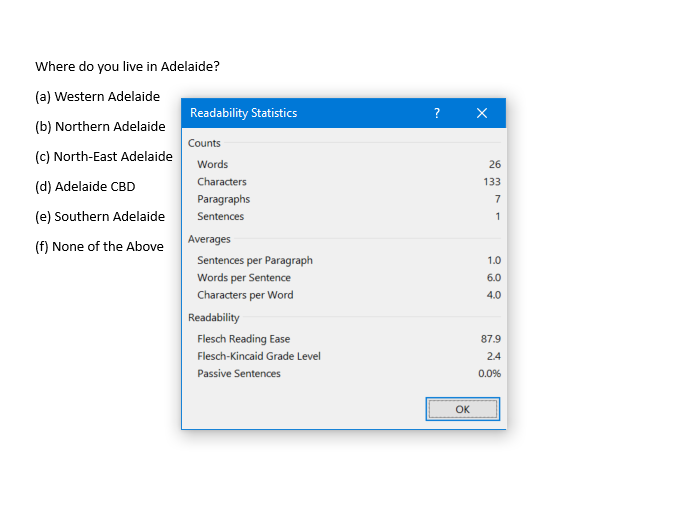Click the Words count row
This screenshot has width=680, height=526.
point(349,164)
